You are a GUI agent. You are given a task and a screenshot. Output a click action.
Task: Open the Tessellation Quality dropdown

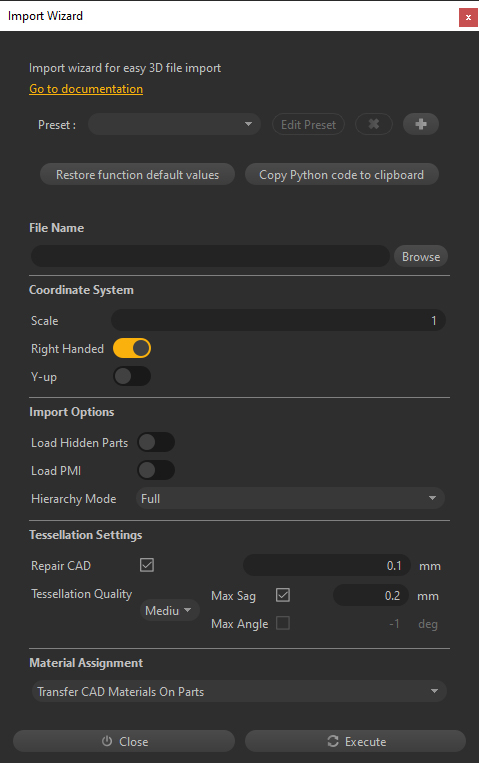point(169,610)
